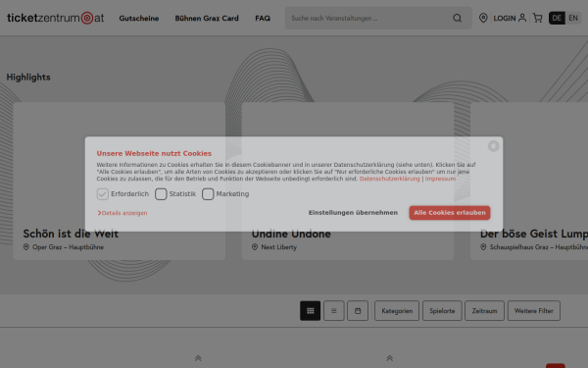
Task: Open the Spielorte filter dropdown
Action: 442,310
